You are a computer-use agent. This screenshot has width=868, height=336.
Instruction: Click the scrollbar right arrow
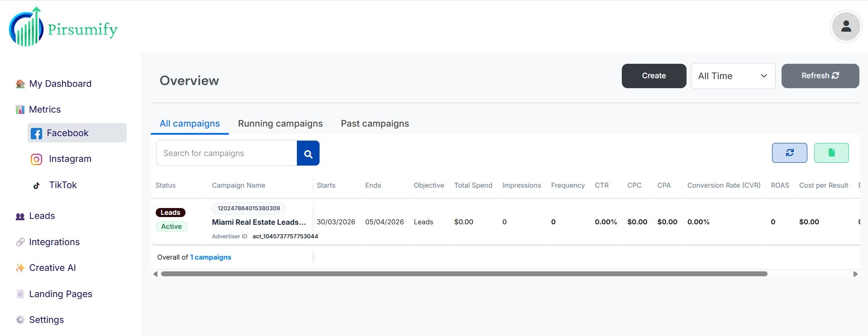pyautogui.click(x=855, y=274)
